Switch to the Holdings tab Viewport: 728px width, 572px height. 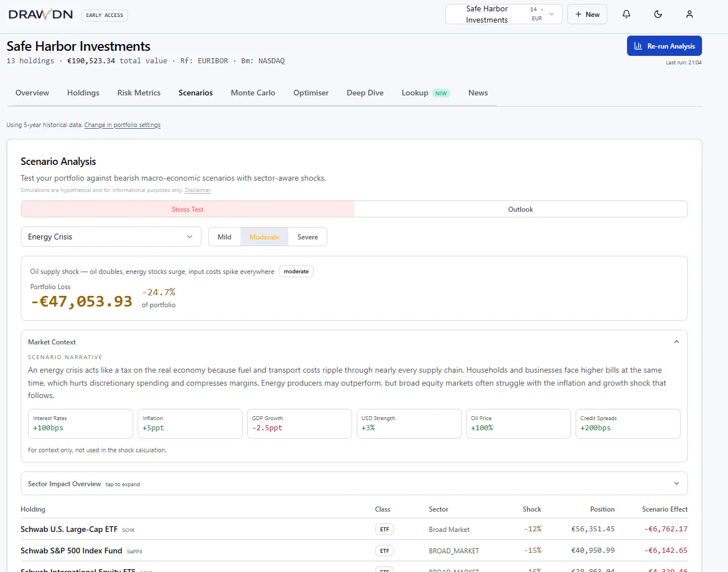pos(83,93)
